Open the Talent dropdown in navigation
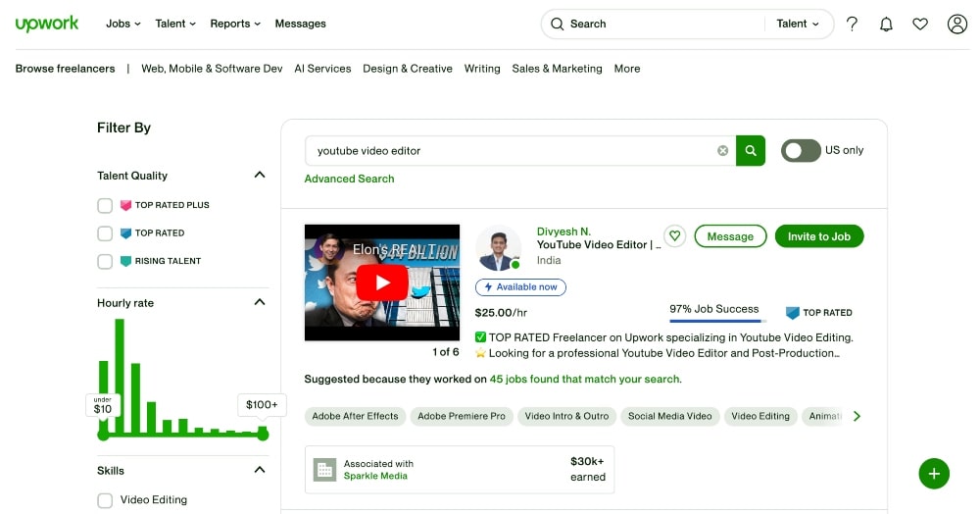This screenshot has height=514, width=980. [175, 24]
